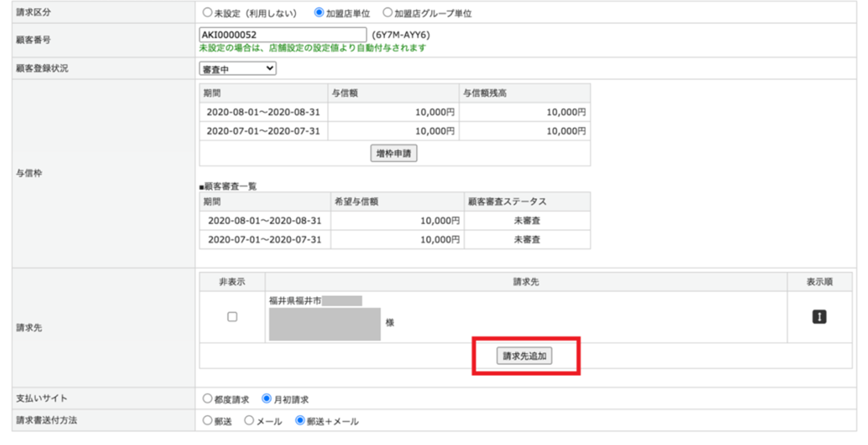
Task: Click the display order sort icon
Action: coord(819,317)
